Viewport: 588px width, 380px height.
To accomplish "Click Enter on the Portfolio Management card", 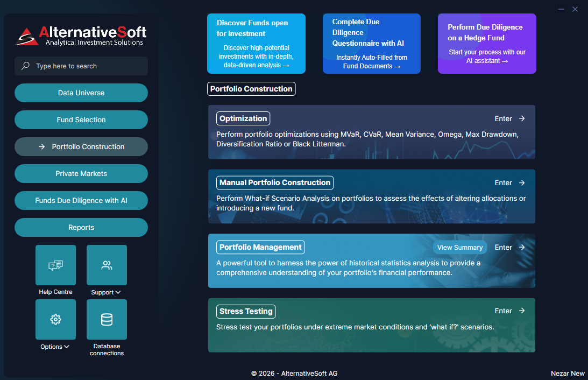I will pos(503,247).
